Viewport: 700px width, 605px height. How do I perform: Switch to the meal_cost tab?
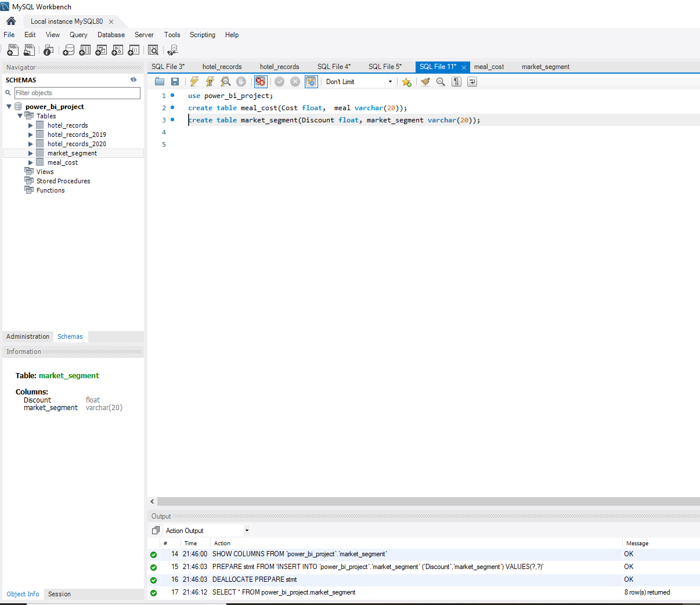click(x=489, y=66)
